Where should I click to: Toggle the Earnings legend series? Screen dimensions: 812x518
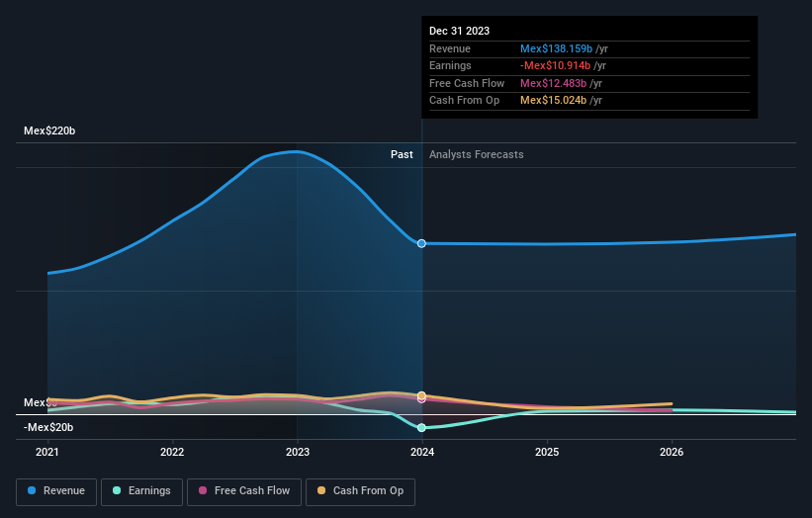pyautogui.click(x=141, y=491)
